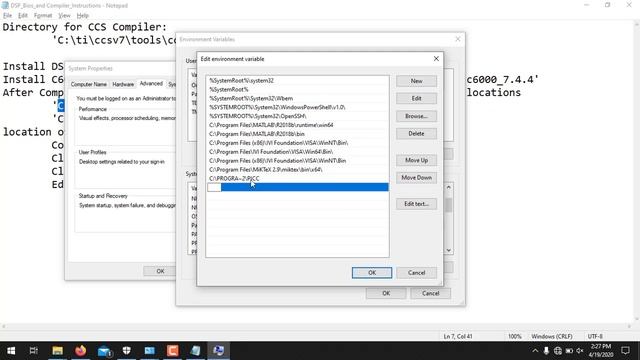
Task: Open the Advanced tab in System Properties
Action: point(151,83)
